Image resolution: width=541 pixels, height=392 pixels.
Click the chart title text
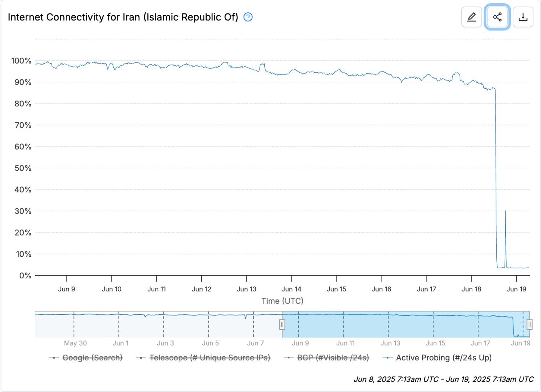[123, 17]
